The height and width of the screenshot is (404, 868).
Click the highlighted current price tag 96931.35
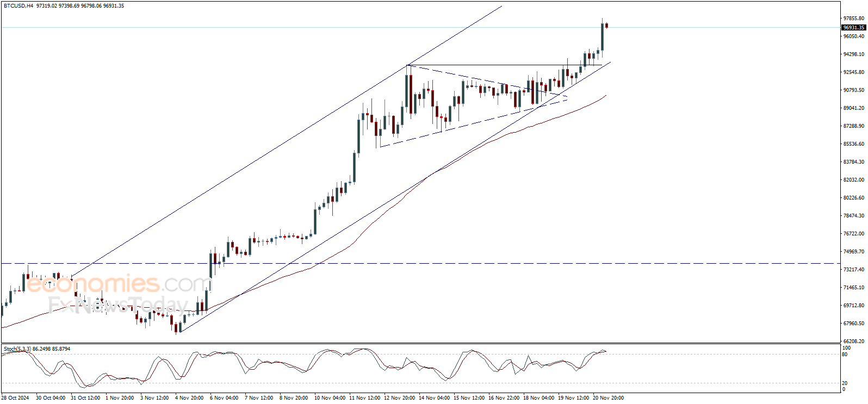(x=853, y=28)
